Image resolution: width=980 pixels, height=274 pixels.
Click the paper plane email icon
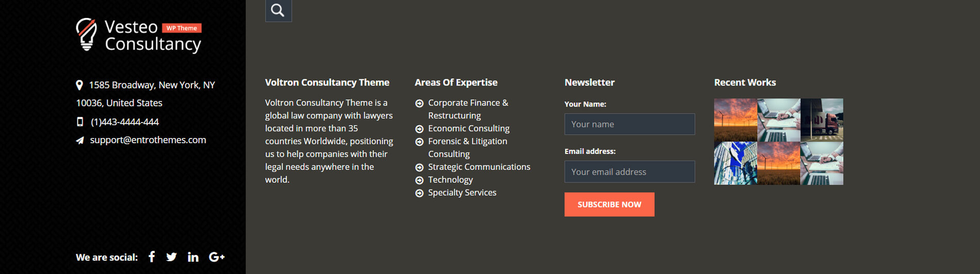(x=80, y=140)
